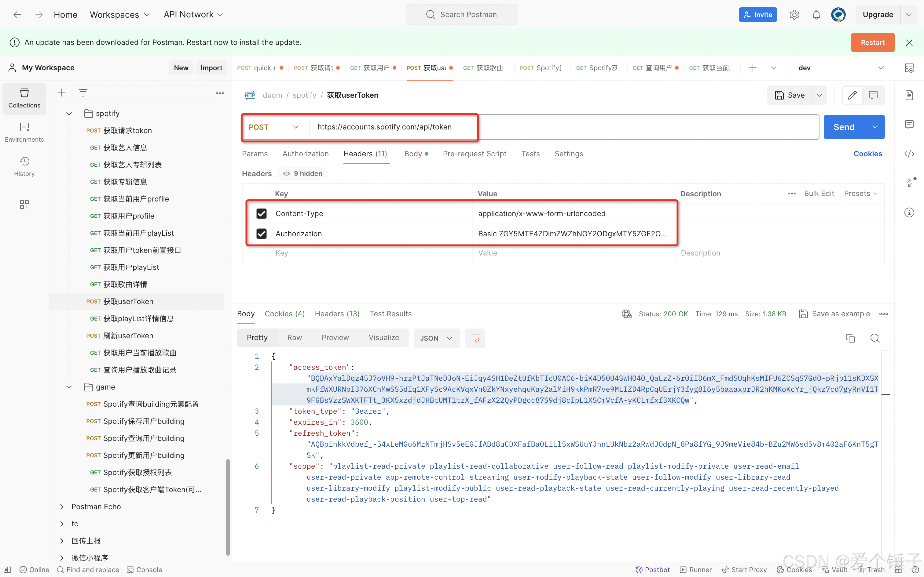Image resolution: width=924 pixels, height=577 pixels.
Task: Open the notifications bell
Action: click(816, 15)
